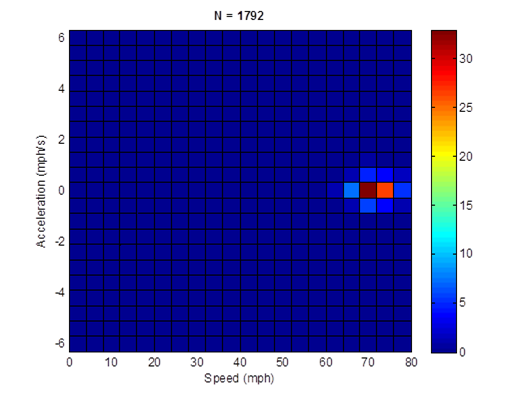
Task: Click the Speed axis tick label "70"
Action: (368, 362)
